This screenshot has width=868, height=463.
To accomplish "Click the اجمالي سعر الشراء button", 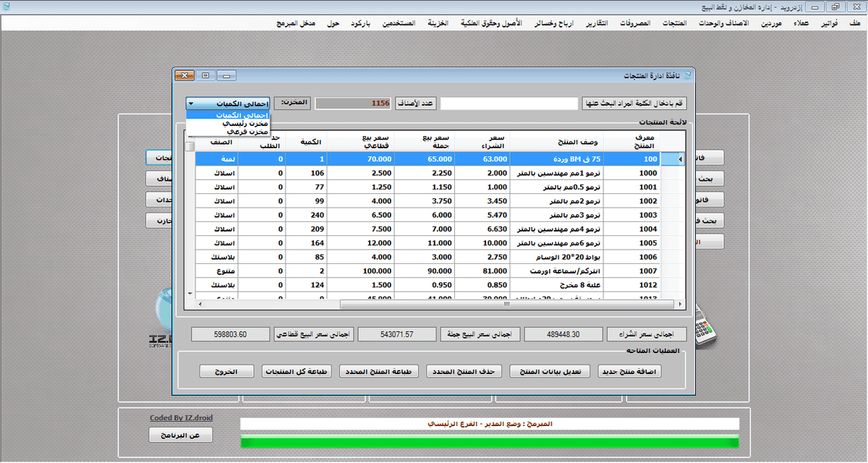I will click(647, 335).
